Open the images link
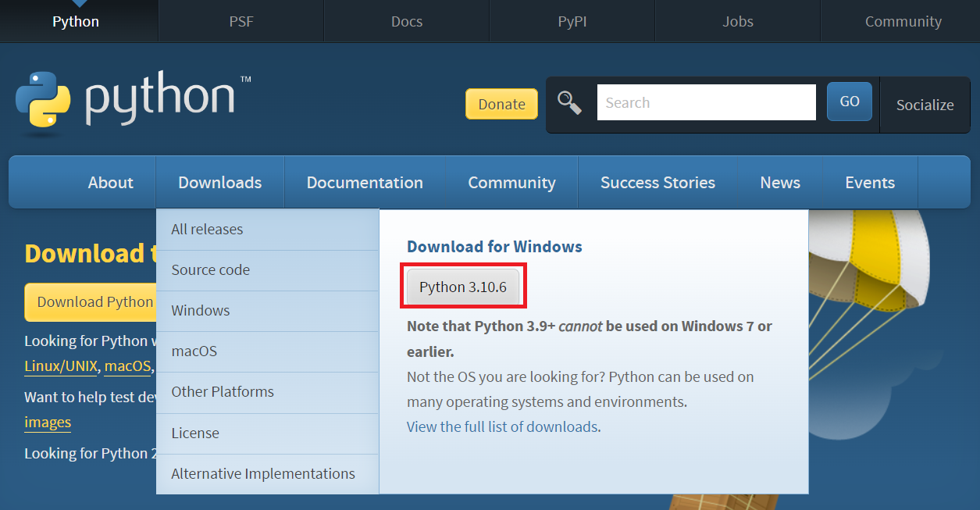The image size is (980, 510). [x=48, y=423]
